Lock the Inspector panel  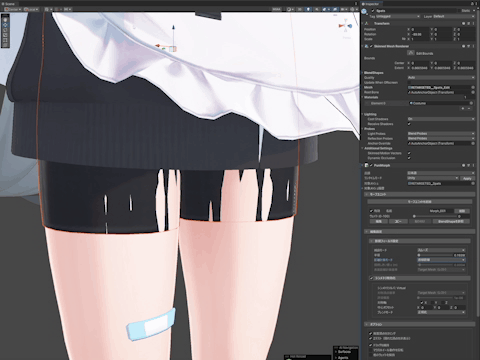point(471,4)
